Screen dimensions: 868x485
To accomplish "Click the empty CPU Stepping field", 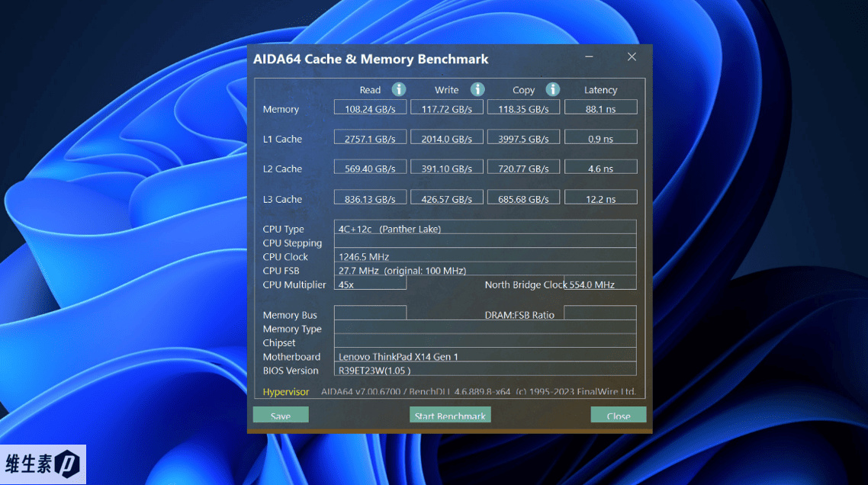I will (x=485, y=242).
